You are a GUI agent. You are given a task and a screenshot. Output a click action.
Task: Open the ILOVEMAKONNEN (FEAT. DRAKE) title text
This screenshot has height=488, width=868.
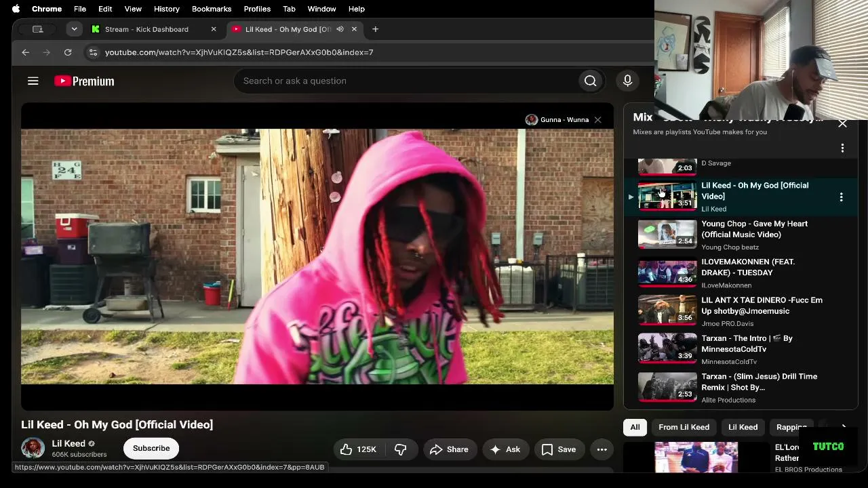[748, 267]
